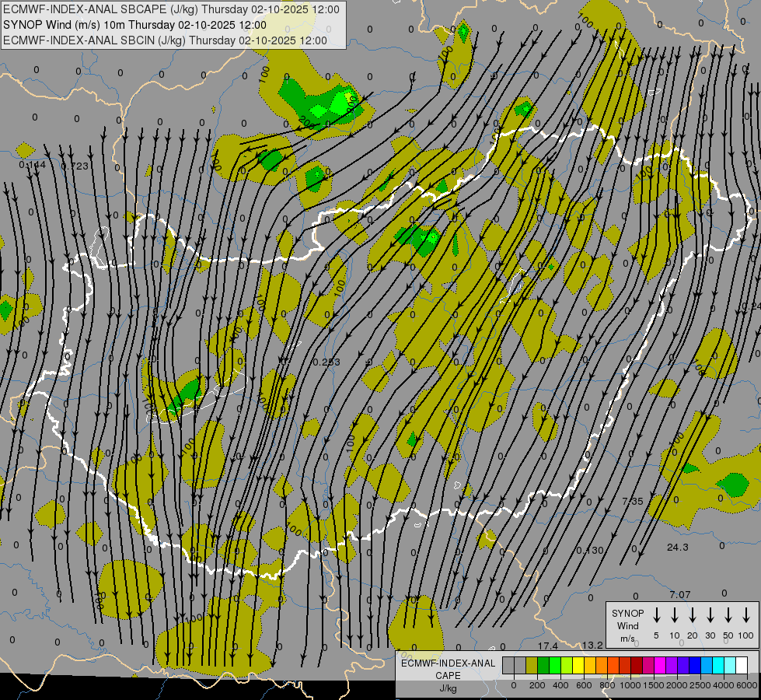Select the 0.253 value in map center
Screen dimensions: 761x700
coord(326,362)
